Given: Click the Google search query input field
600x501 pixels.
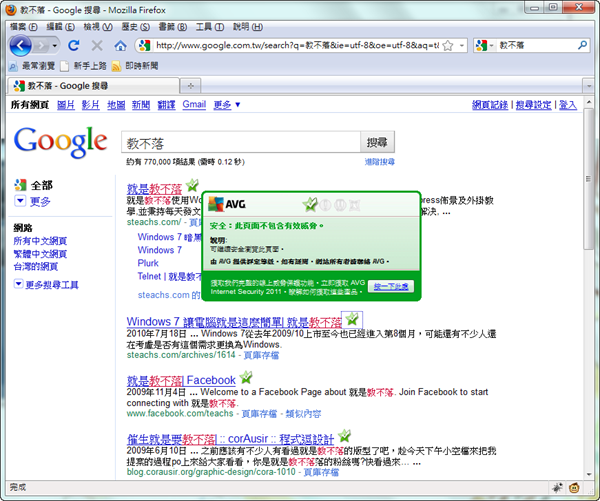Looking at the screenshot, I should 240,141.
